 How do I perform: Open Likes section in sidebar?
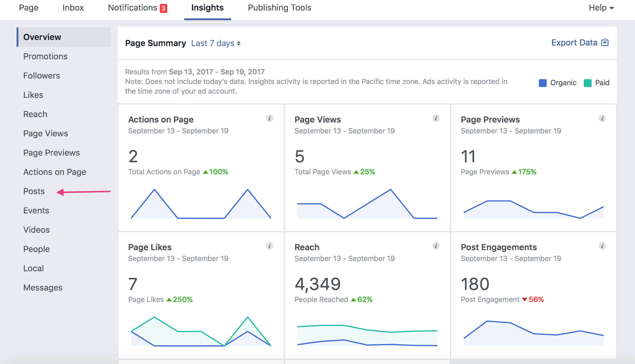pos(33,95)
